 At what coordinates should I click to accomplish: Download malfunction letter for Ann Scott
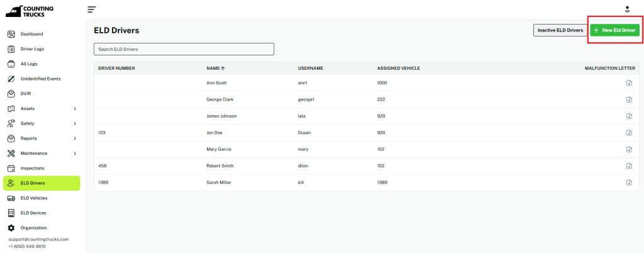[x=628, y=83]
